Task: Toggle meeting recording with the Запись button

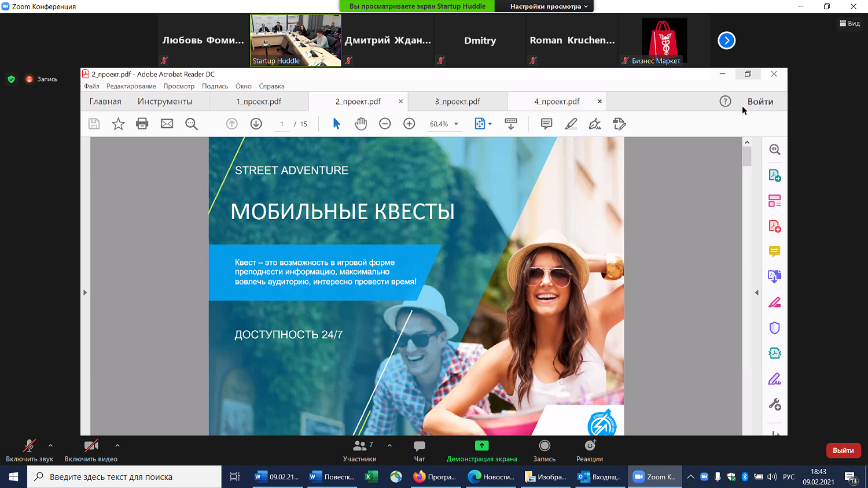Action: (545, 450)
